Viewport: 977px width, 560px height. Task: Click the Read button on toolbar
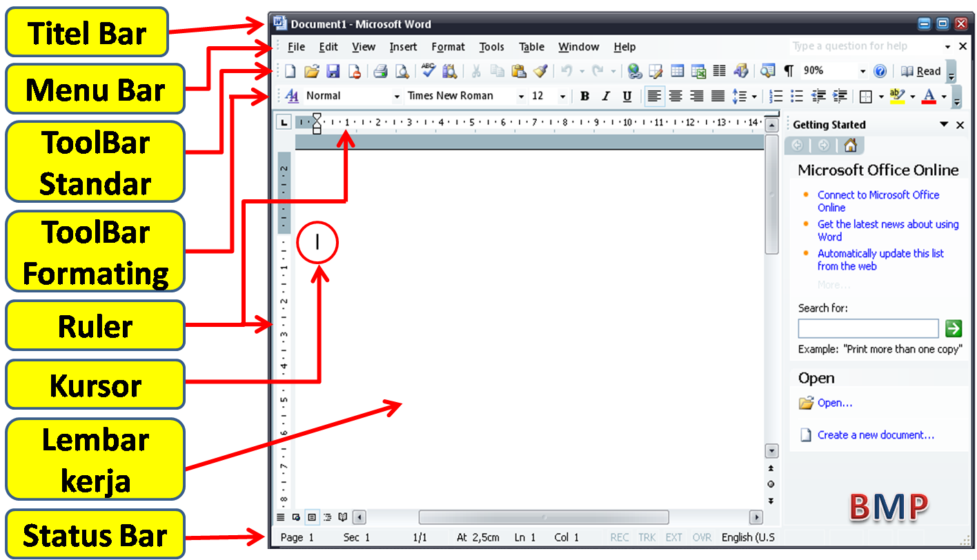[920, 71]
